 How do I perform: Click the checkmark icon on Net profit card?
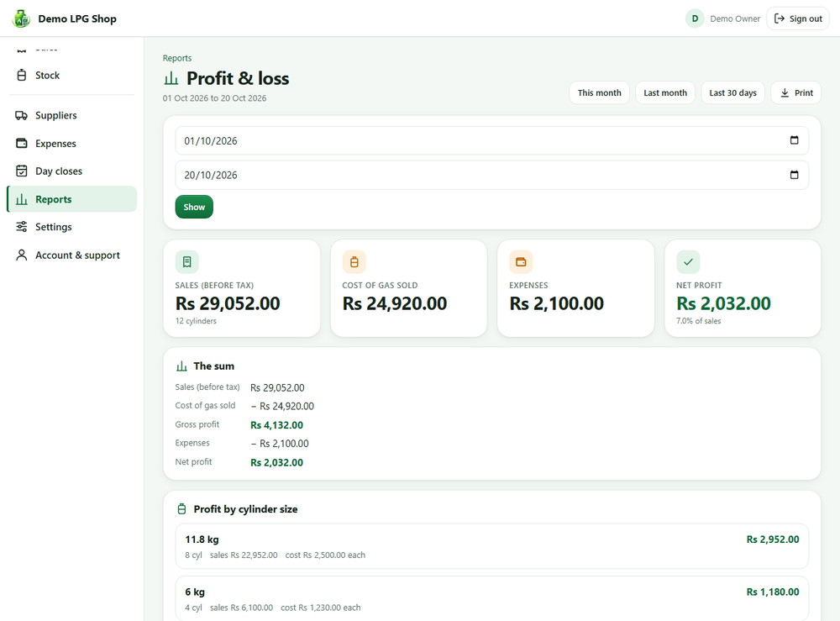coord(688,262)
